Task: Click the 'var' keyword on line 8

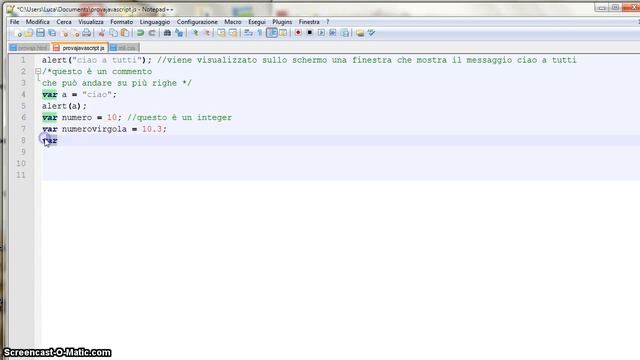Action: tap(49, 140)
